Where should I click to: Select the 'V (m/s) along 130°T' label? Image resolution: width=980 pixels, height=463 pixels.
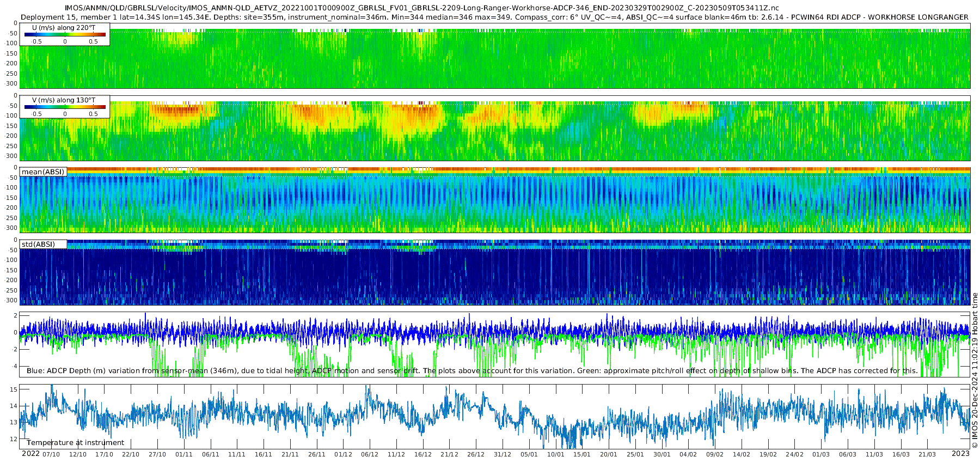click(x=64, y=100)
